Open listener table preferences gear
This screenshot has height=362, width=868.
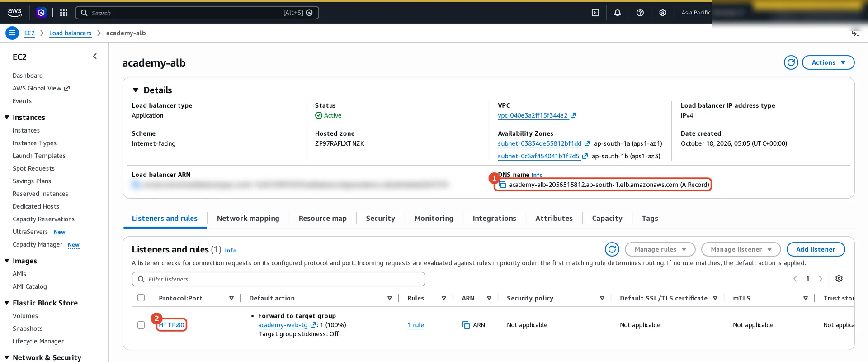[x=839, y=278]
